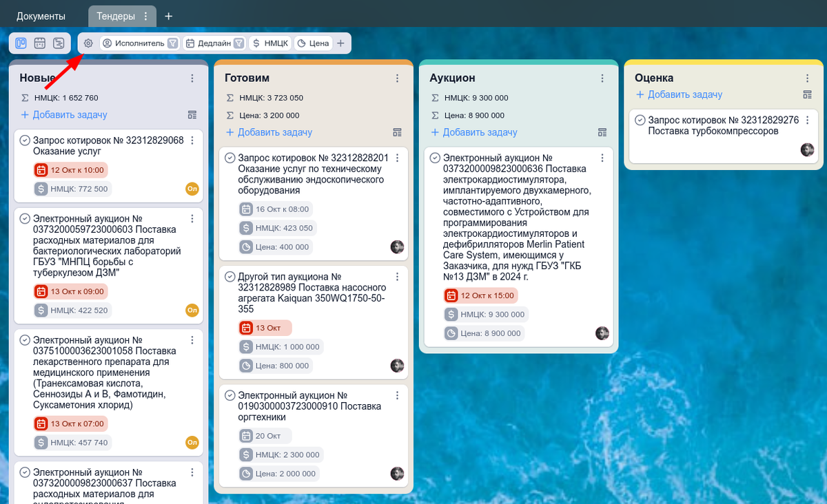
Task: Click НМЦК: 9 300 000 chip on card
Action: [487, 314]
